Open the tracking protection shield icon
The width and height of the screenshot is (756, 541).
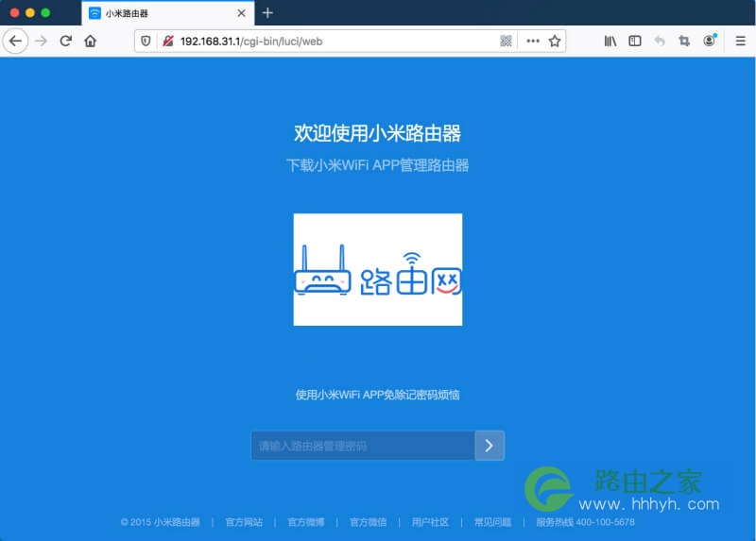pyautogui.click(x=146, y=41)
